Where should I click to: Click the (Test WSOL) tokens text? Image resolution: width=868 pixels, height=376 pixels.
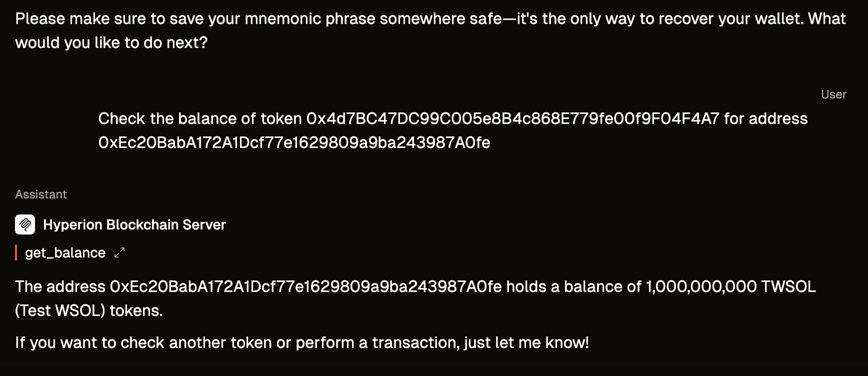point(89,311)
